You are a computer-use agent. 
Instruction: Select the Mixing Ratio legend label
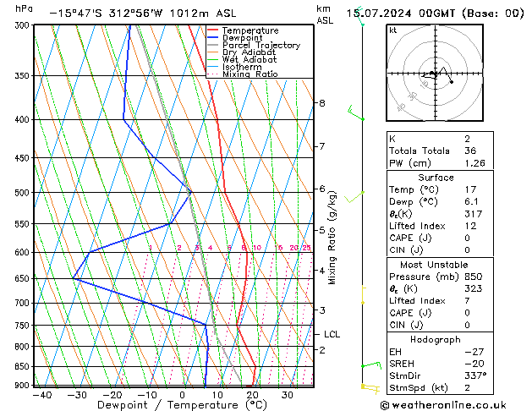coord(250,74)
